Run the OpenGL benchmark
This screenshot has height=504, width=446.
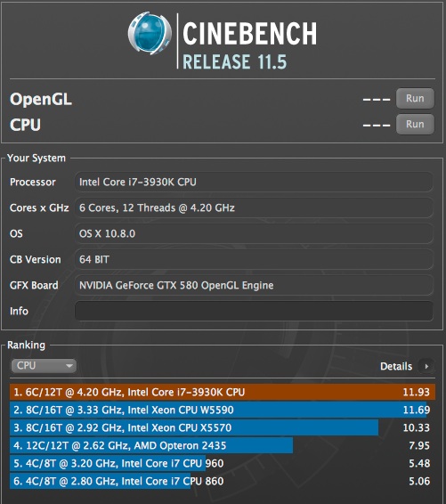[415, 98]
